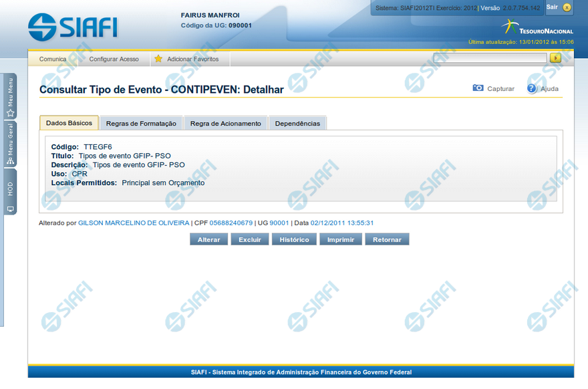
Task: Click the yellow star Favoritos icon
Action: 158,59
